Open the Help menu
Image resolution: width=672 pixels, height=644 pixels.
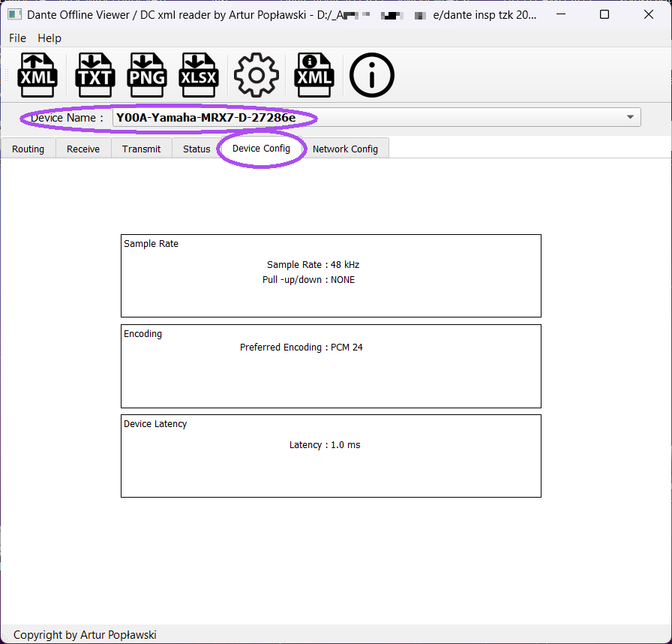(49, 38)
